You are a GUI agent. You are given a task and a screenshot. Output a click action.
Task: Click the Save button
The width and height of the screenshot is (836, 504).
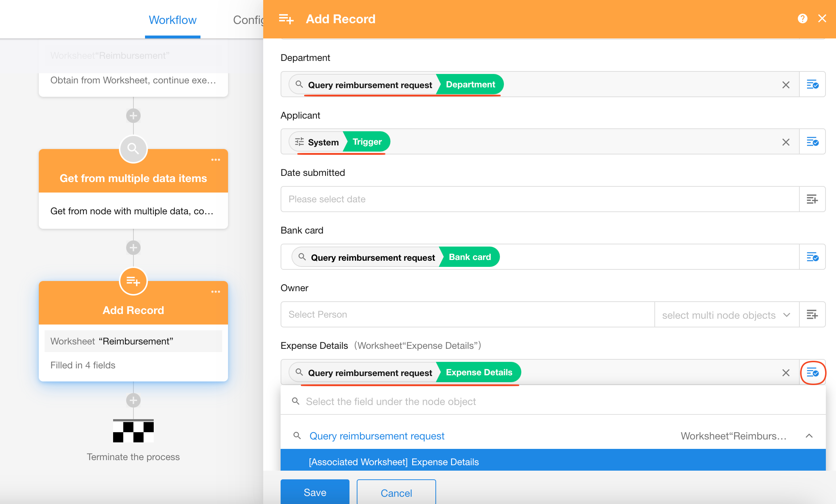(x=315, y=492)
